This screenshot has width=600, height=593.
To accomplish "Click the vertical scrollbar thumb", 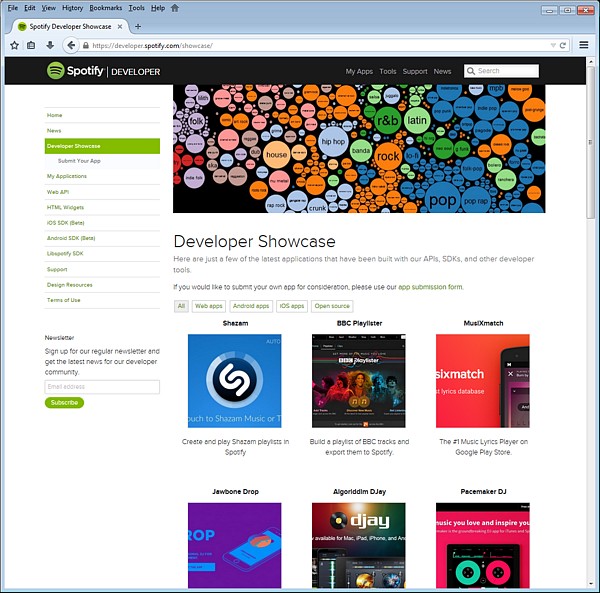I will coord(591,142).
